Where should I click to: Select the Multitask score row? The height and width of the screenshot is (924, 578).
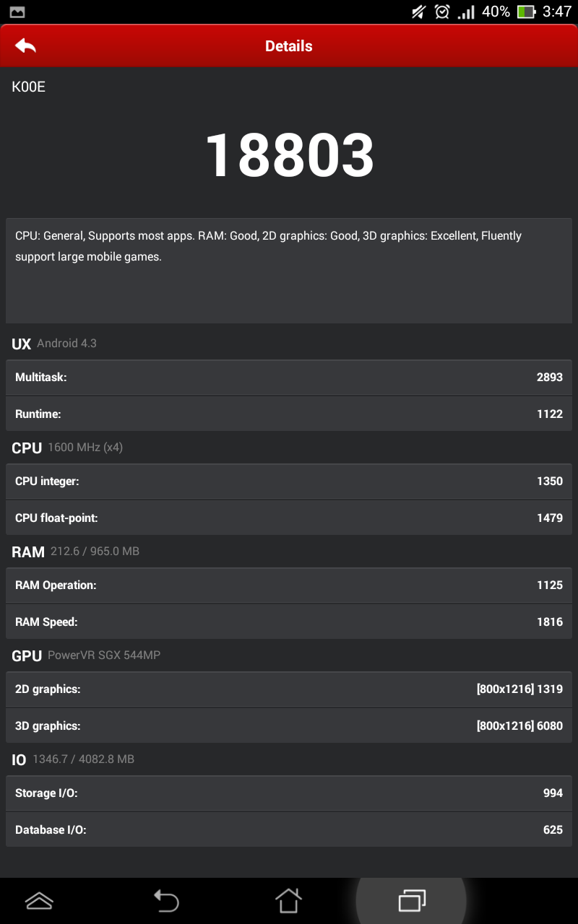(289, 378)
